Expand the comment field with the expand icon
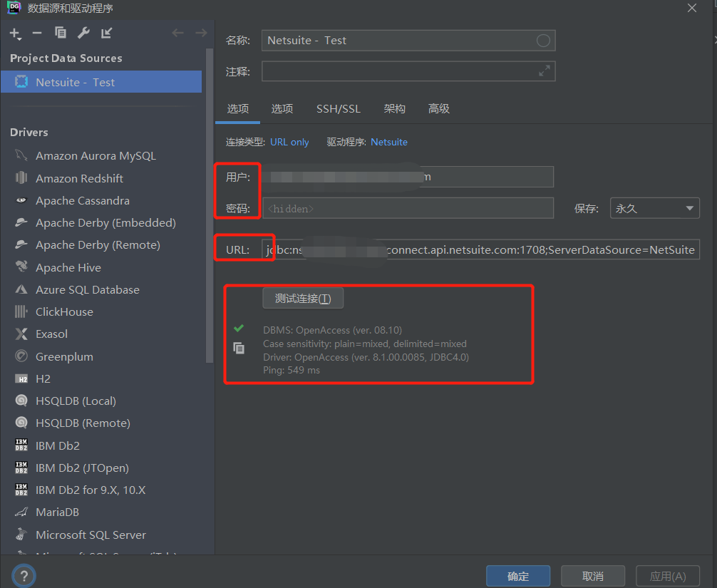Image resolution: width=717 pixels, height=588 pixels. pos(544,71)
